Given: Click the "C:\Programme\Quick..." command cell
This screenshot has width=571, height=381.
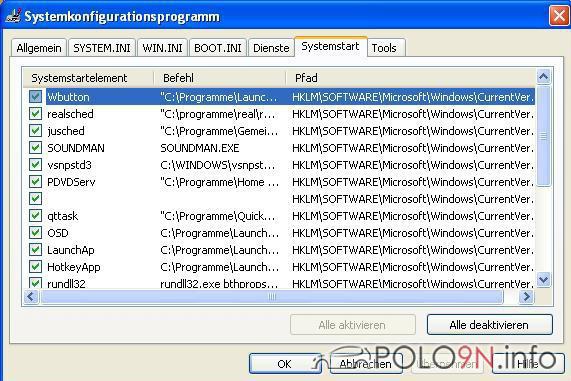Looking at the screenshot, I should click(x=217, y=216).
